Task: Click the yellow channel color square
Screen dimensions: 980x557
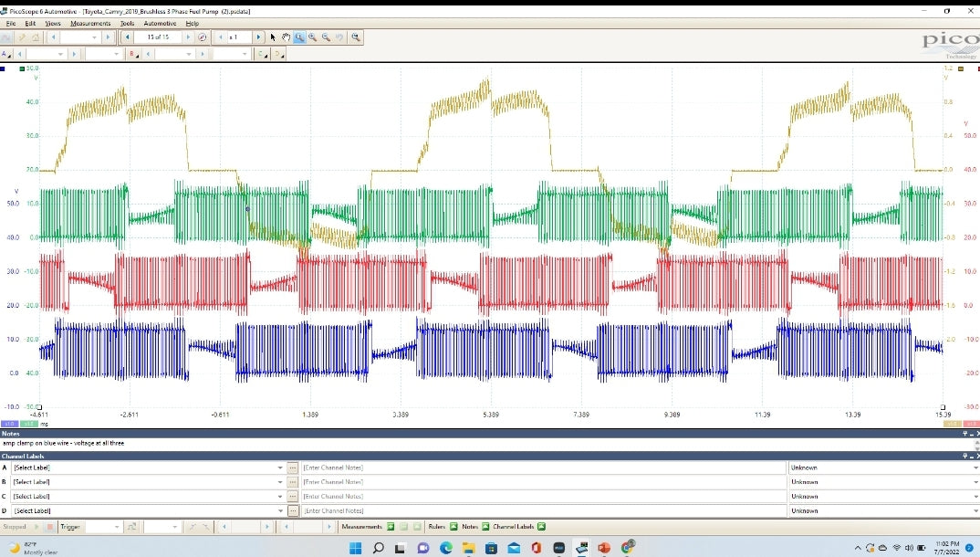Action: click(961, 68)
